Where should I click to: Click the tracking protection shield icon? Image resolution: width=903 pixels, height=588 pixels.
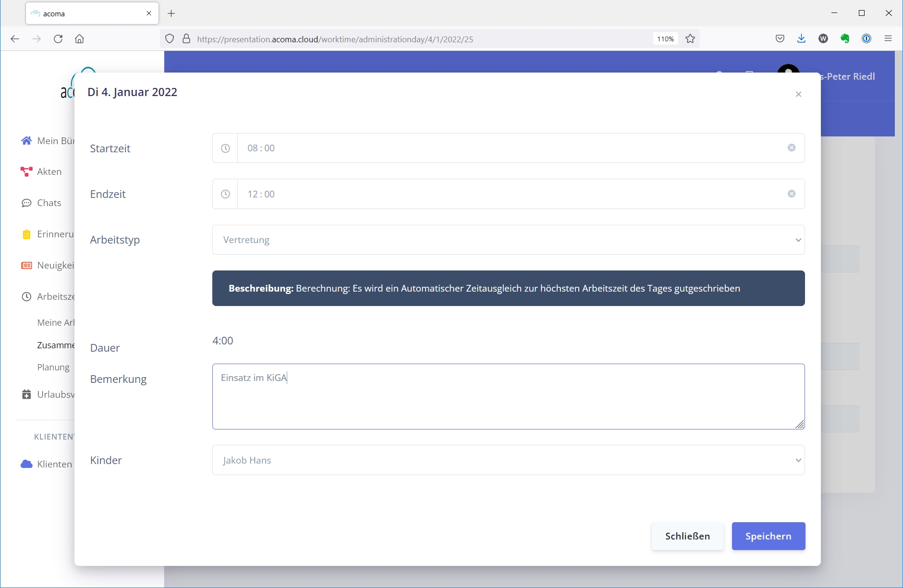170,39
